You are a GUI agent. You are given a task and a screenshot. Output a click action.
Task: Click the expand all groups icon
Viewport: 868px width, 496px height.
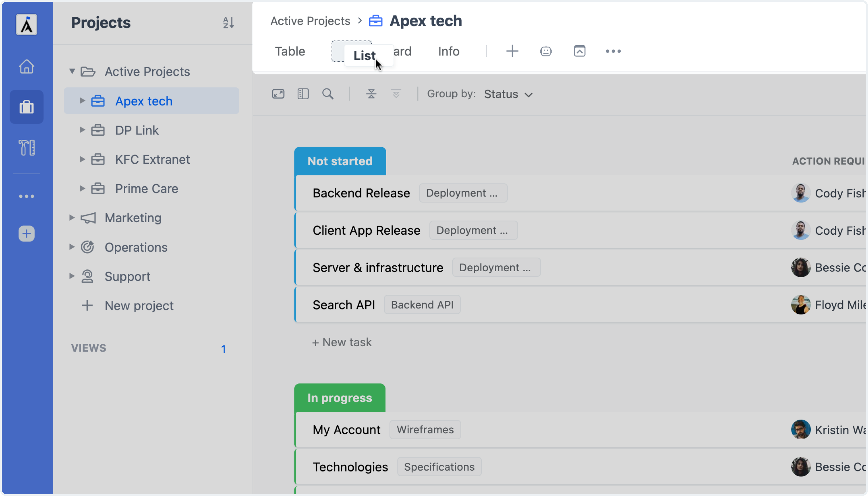pyautogui.click(x=396, y=94)
